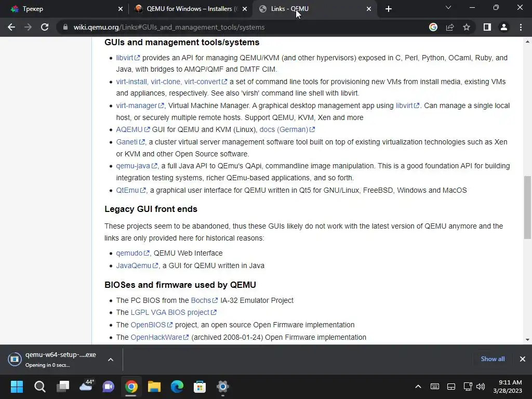
Task: Click 'GUIs and management tools/systems' heading
Action: coord(182,43)
